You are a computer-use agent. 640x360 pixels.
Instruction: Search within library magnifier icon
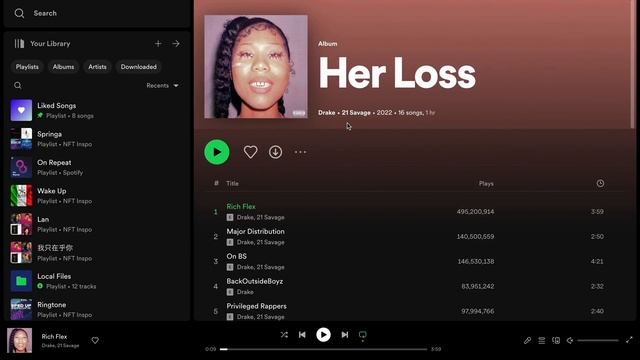tap(18, 85)
